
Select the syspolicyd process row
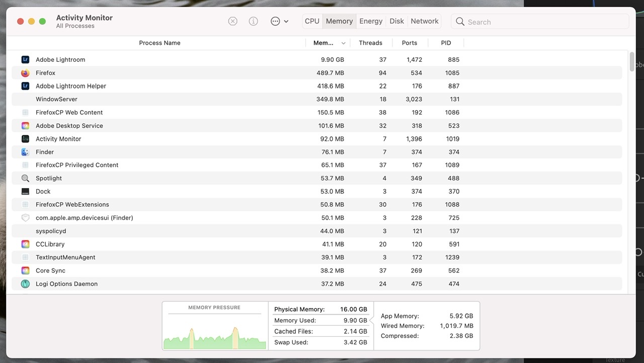316,231
